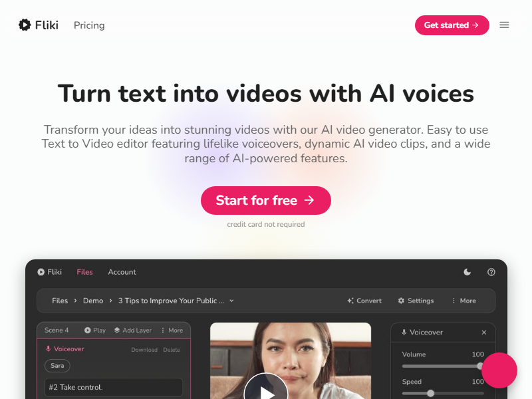Open the help question mark icon
The width and height of the screenshot is (532, 399).
point(491,272)
